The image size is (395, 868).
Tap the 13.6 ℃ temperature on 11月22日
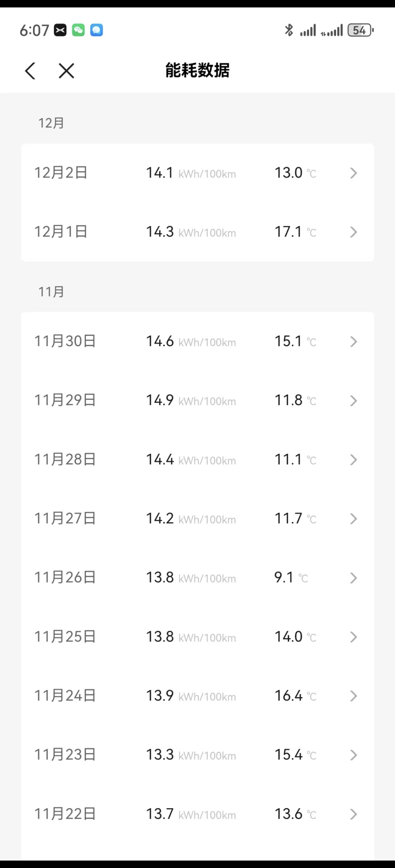coord(295,814)
